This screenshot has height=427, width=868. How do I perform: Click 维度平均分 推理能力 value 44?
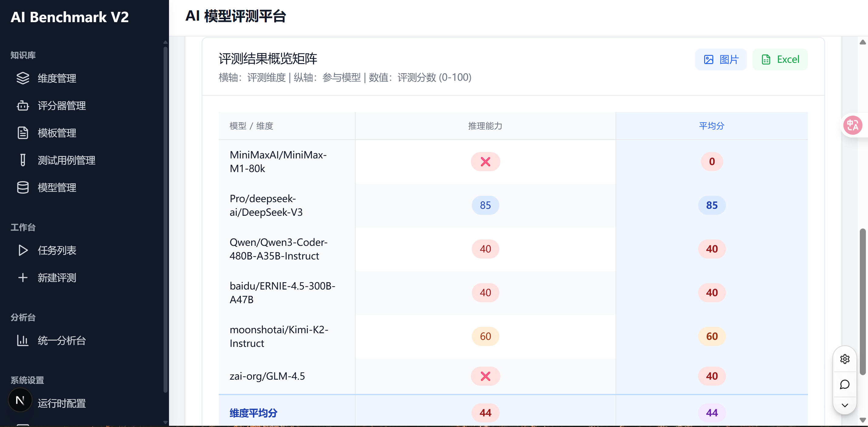(x=485, y=413)
